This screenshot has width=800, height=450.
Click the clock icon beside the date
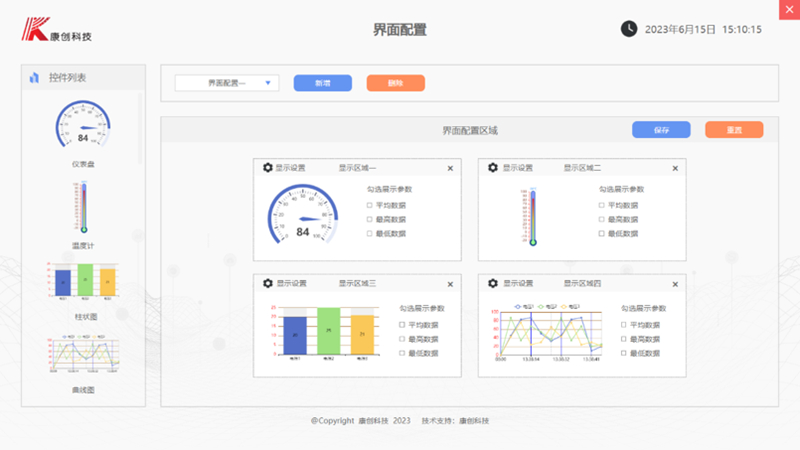click(629, 29)
